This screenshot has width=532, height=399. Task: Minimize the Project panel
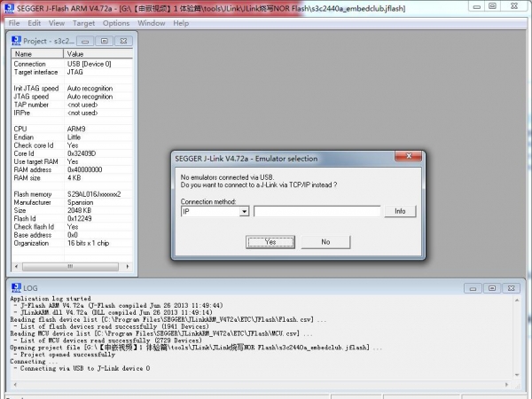click(87, 40)
